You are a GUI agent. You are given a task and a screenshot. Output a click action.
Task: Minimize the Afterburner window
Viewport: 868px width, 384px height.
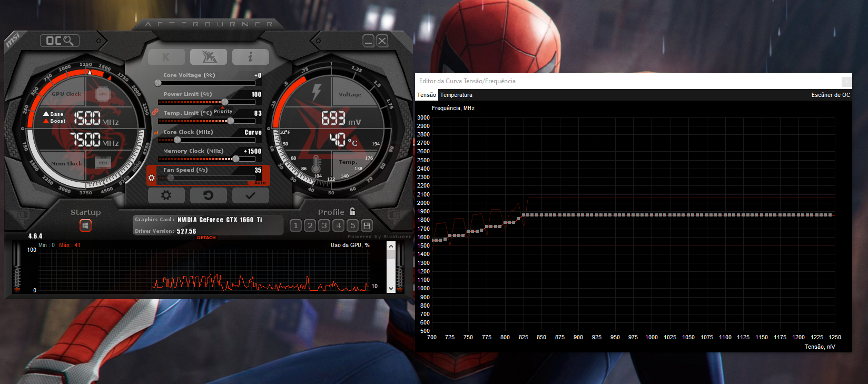tap(369, 41)
